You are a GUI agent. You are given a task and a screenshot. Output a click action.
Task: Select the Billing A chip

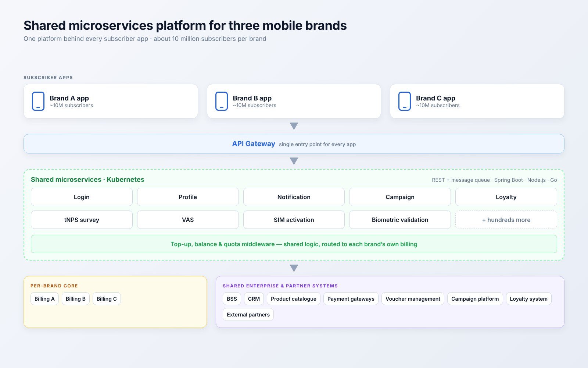[44, 299]
